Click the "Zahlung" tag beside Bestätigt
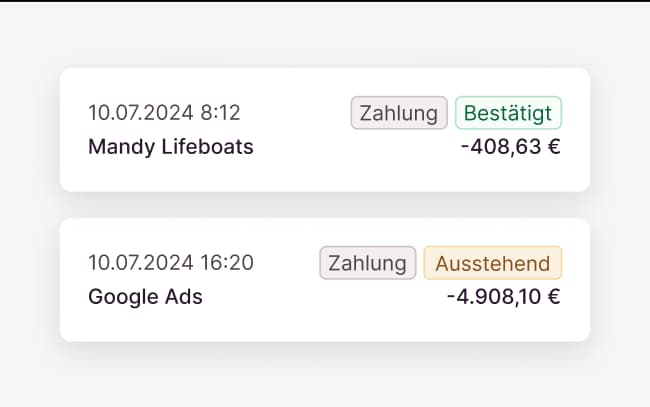 [x=399, y=113]
